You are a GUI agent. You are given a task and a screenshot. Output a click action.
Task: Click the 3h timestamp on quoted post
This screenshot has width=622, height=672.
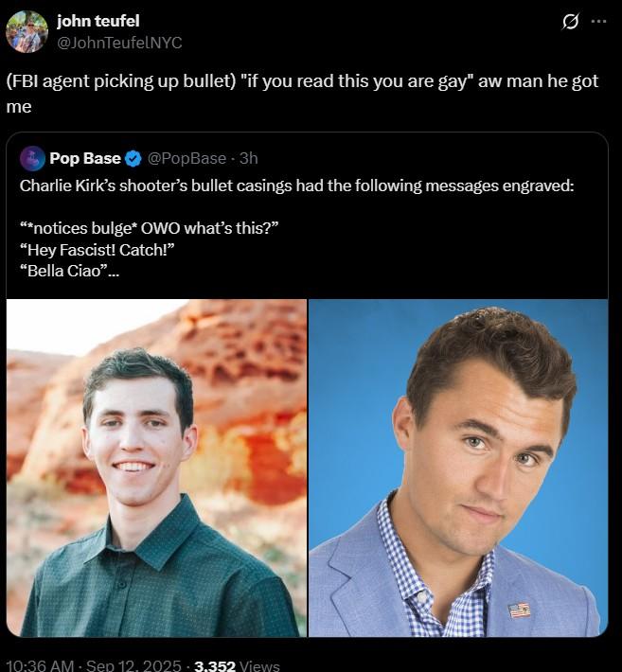[x=248, y=158]
